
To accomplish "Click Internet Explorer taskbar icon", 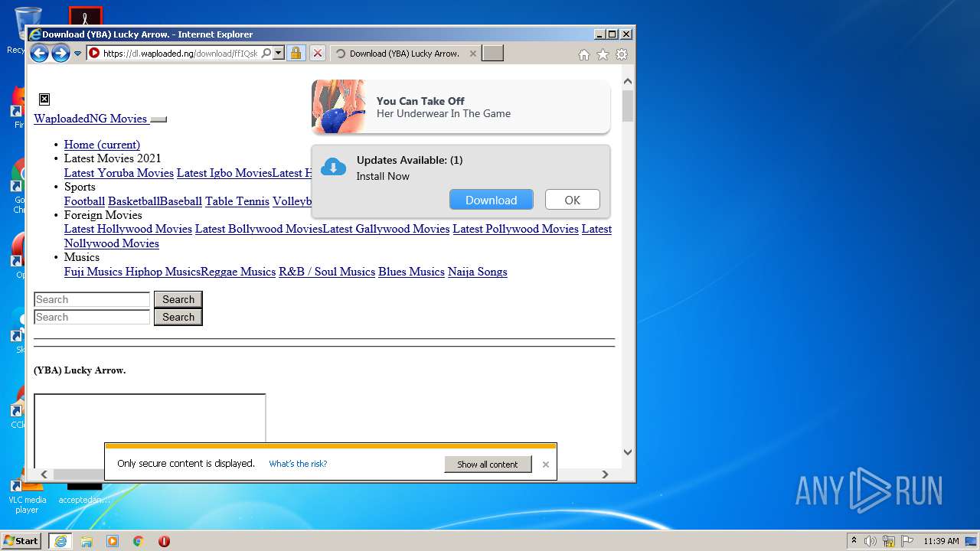I will [x=60, y=540].
